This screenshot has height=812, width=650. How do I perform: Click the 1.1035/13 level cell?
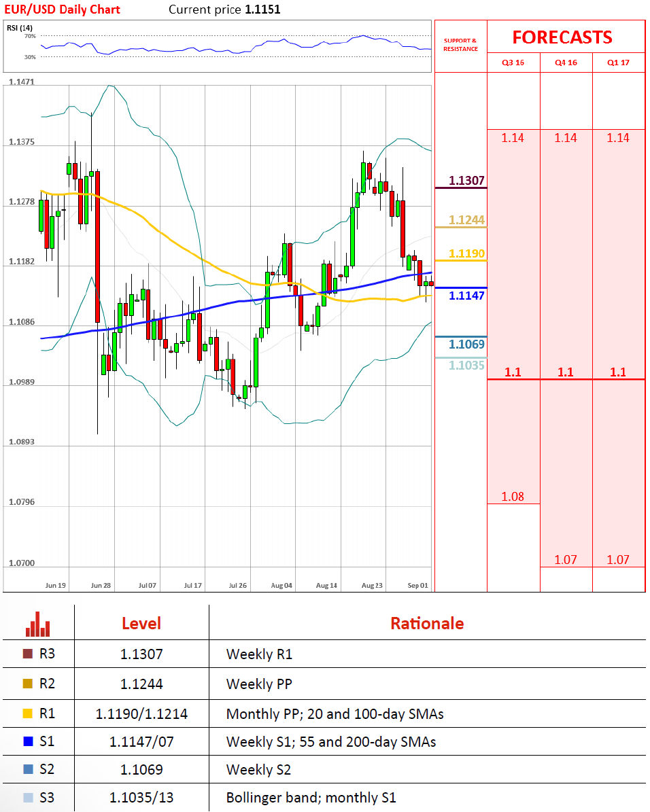141,798
